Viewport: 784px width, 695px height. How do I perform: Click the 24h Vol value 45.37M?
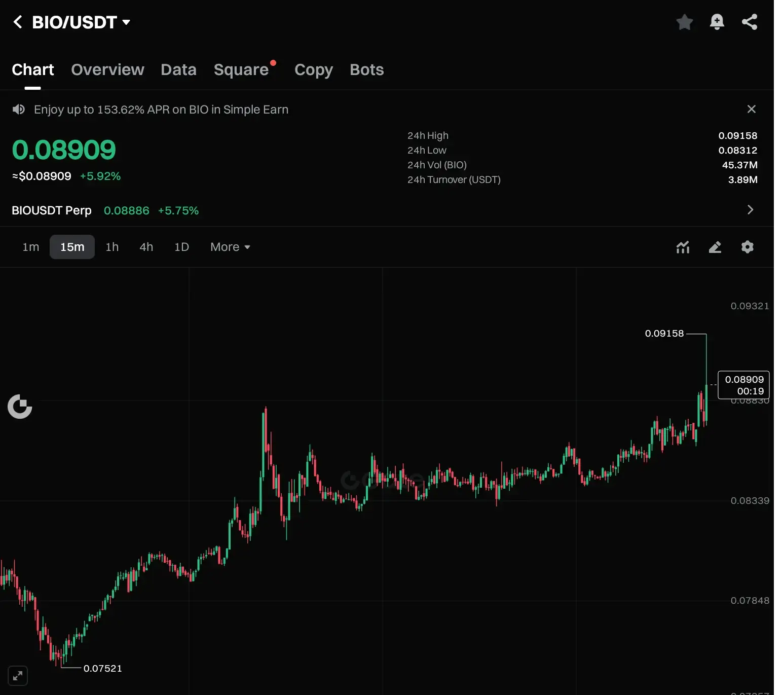[x=740, y=165]
